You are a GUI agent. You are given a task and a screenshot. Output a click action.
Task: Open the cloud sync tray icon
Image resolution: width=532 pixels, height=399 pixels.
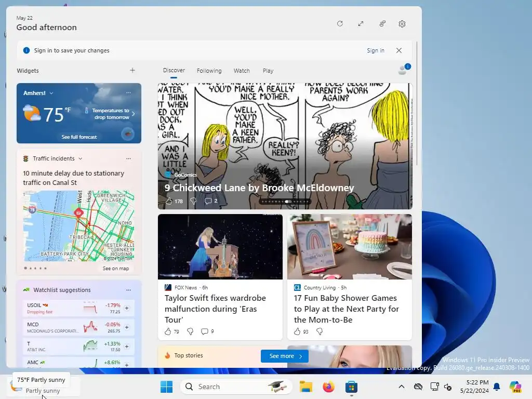[x=418, y=387]
